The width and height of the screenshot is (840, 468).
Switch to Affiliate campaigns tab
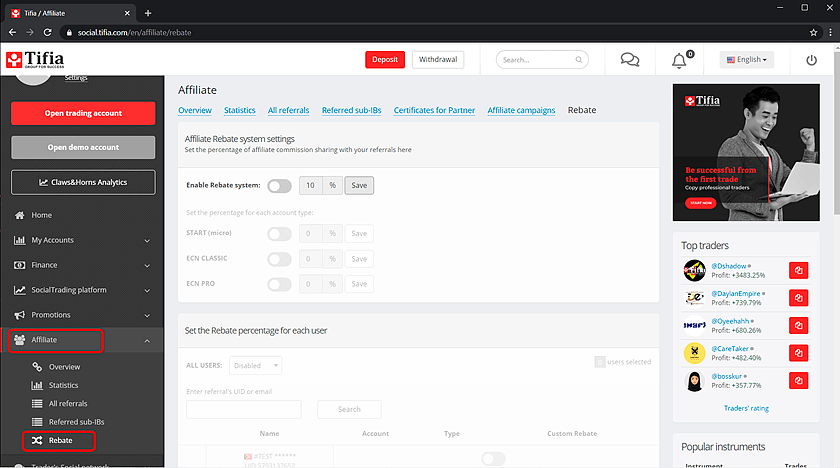(x=521, y=110)
